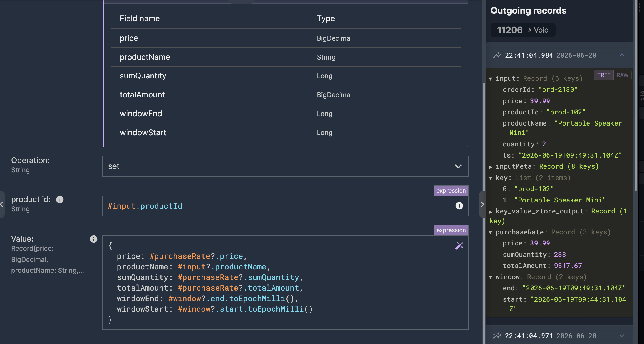Screen dimensions: 644x344
Task: Click the 11206 → Void records badge
Action: click(523, 30)
